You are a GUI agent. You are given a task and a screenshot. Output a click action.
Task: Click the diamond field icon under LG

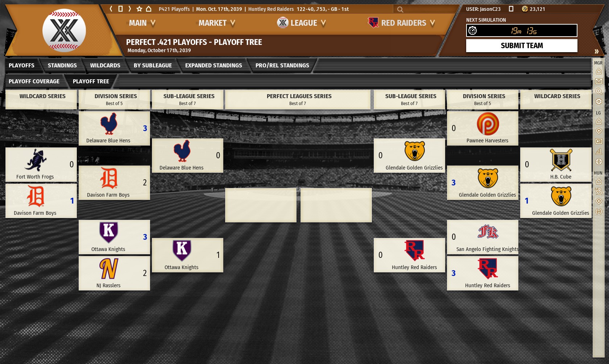click(x=599, y=131)
